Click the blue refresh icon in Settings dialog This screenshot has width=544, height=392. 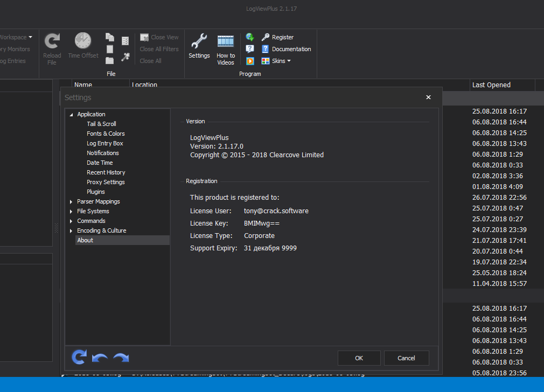[x=79, y=357]
